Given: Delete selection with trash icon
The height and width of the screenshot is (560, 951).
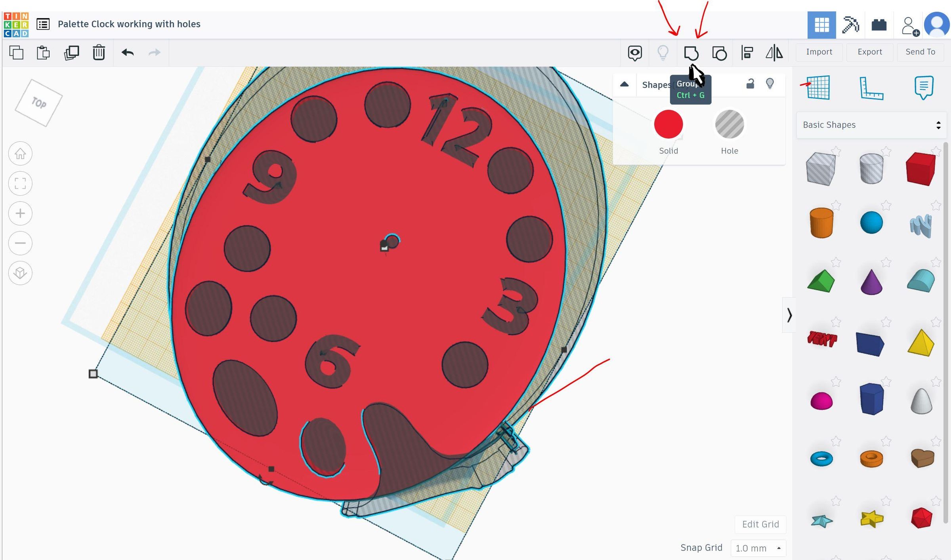Looking at the screenshot, I should coord(99,53).
